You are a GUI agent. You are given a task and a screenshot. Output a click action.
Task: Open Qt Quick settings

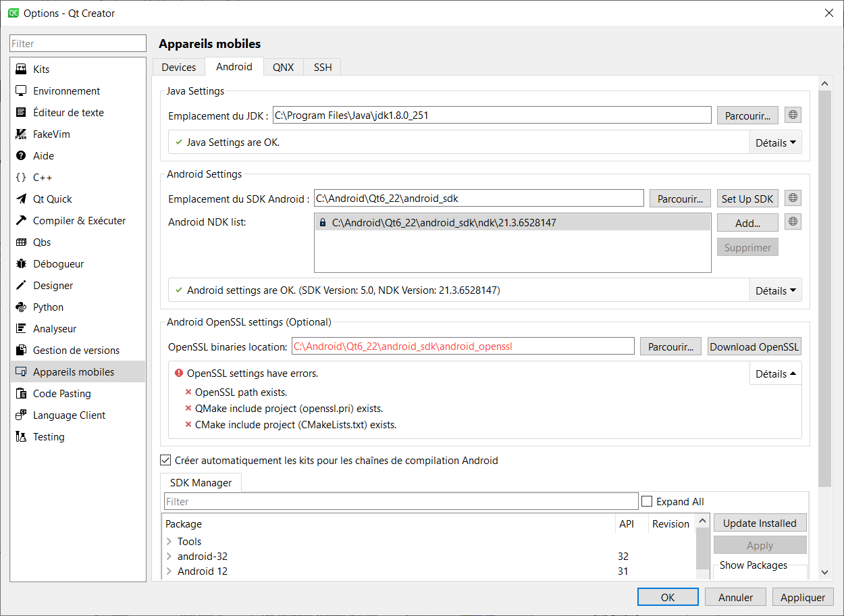[x=78, y=199]
